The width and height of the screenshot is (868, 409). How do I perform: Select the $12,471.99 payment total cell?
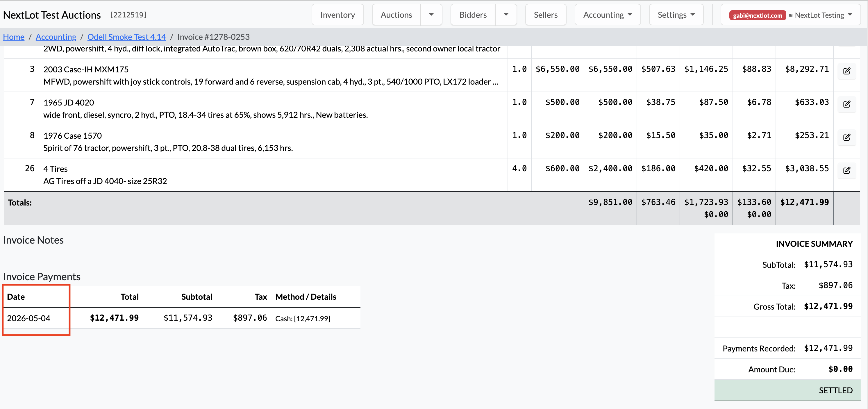tap(114, 318)
